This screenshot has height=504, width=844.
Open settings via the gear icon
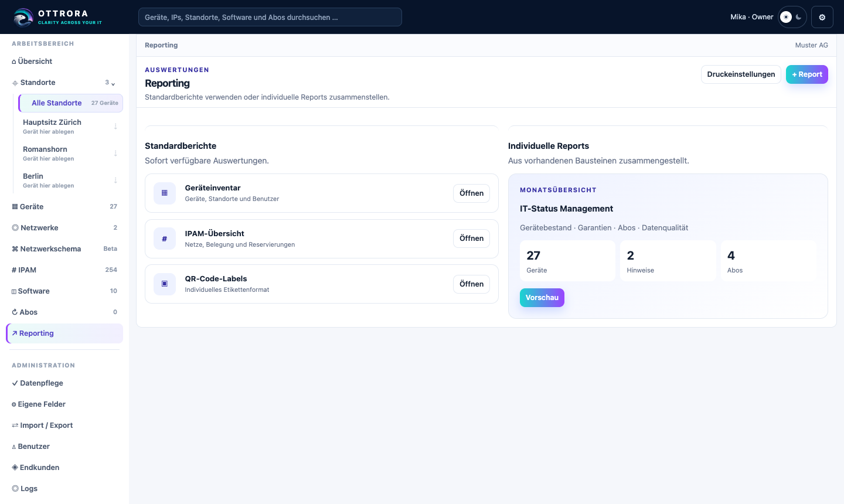tap(822, 18)
